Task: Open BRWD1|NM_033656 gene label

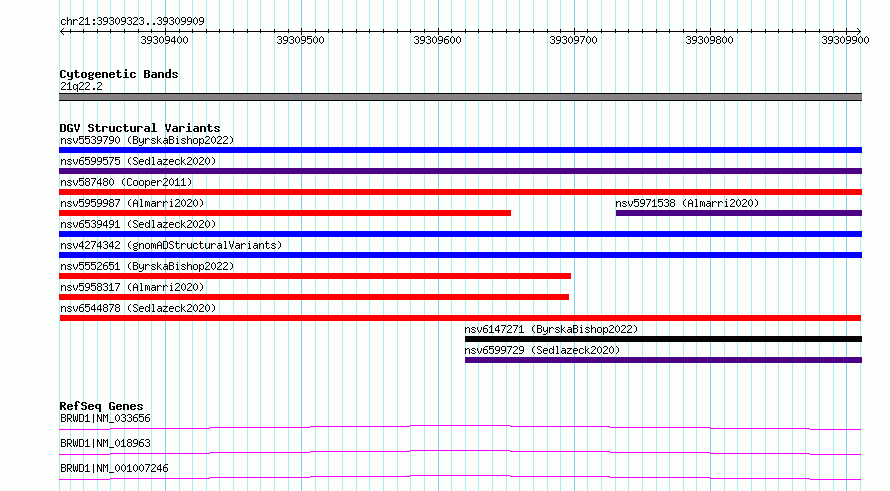Action: click(x=105, y=418)
